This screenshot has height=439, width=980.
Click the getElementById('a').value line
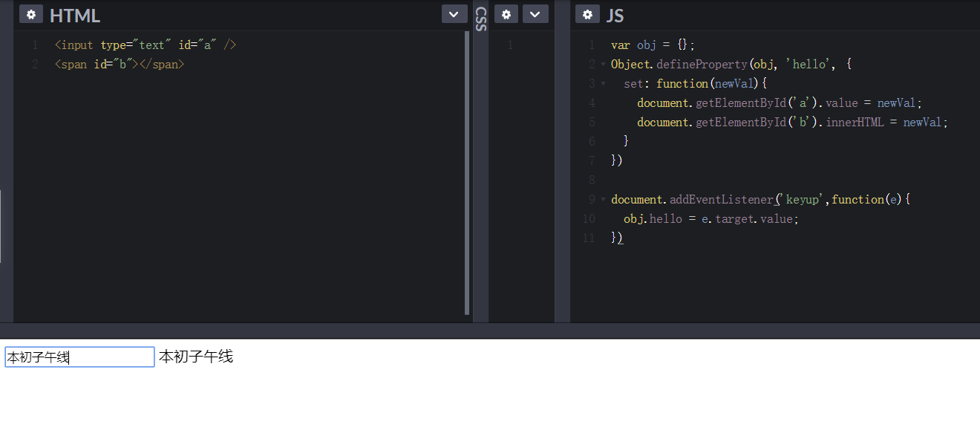[780, 103]
